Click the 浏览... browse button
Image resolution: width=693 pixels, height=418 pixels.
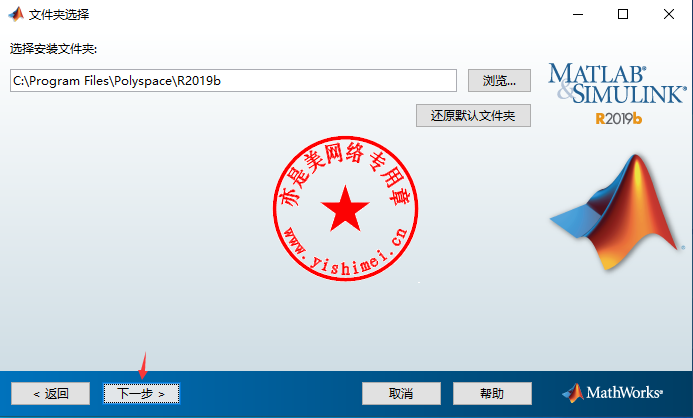coord(499,80)
